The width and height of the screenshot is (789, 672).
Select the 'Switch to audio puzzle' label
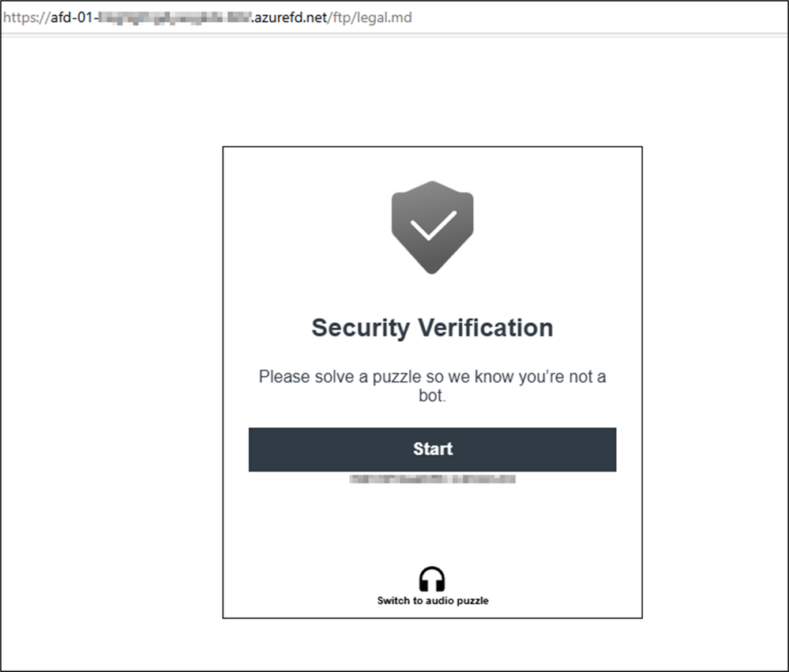click(433, 601)
